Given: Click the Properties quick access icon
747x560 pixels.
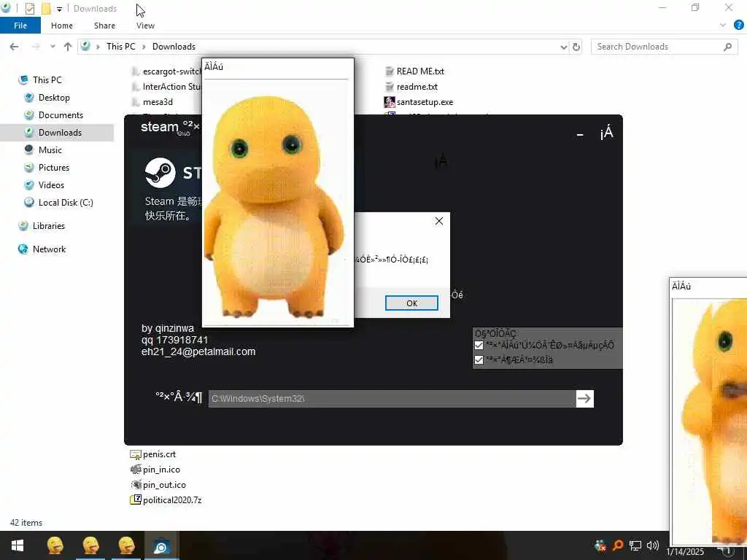Looking at the screenshot, I should 29,9.
